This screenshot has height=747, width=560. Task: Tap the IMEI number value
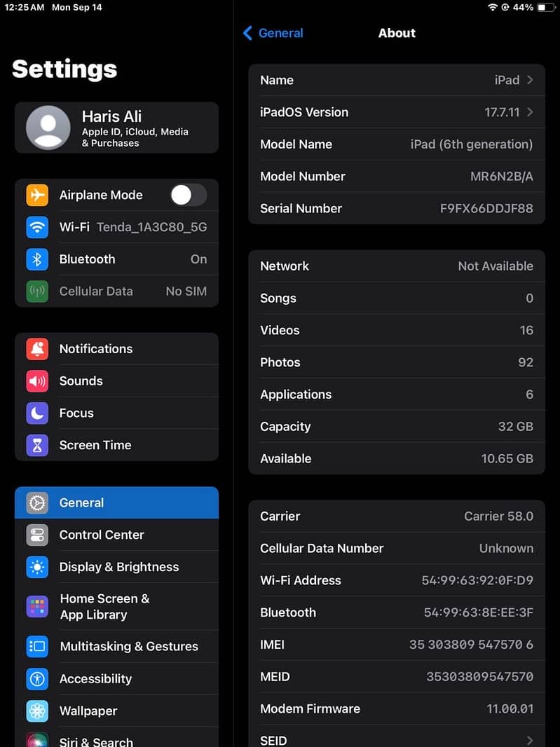[471, 645]
